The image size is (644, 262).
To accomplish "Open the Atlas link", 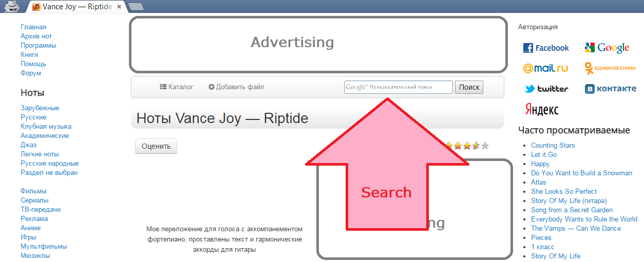I will point(539,183).
